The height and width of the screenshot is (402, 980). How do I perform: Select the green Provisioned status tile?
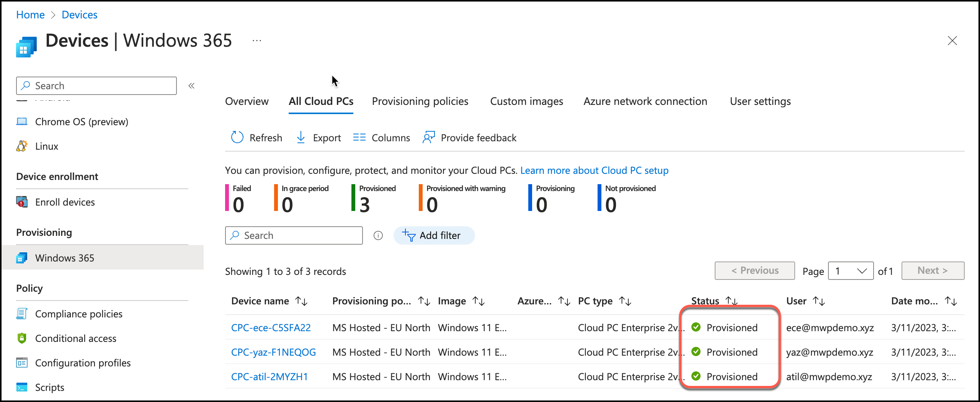click(373, 198)
